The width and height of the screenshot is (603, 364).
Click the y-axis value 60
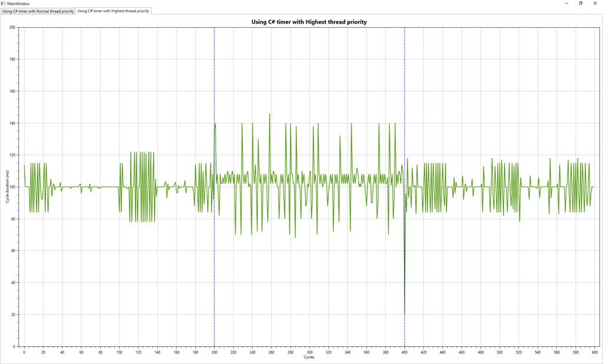(x=13, y=250)
